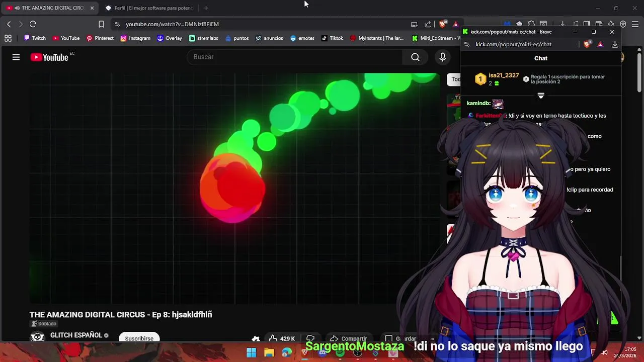Open the anuncios bookmark

point(269,38)
